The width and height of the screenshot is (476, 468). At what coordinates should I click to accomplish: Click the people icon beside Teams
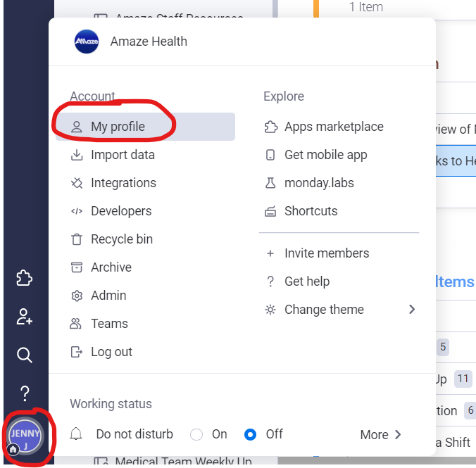(x=75, y=324)
